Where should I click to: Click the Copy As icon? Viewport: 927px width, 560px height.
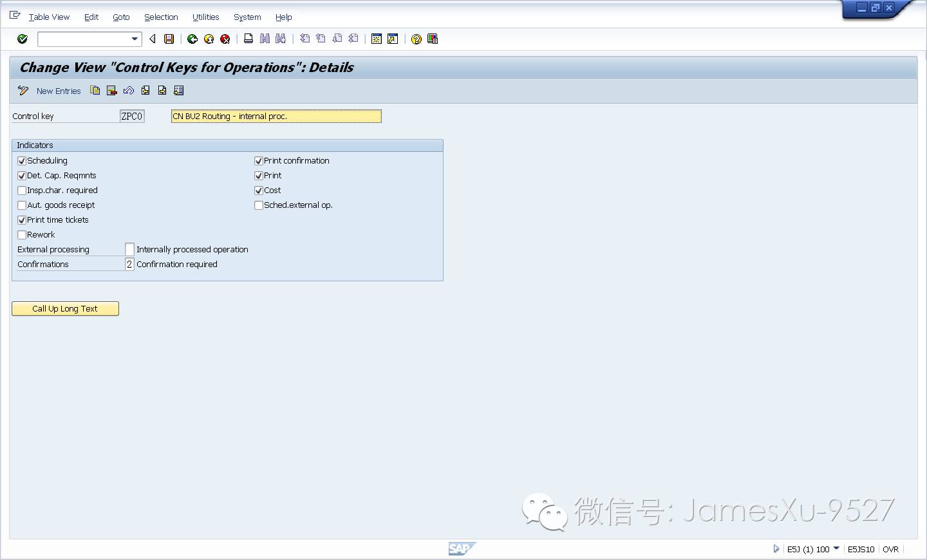(95, 91)
